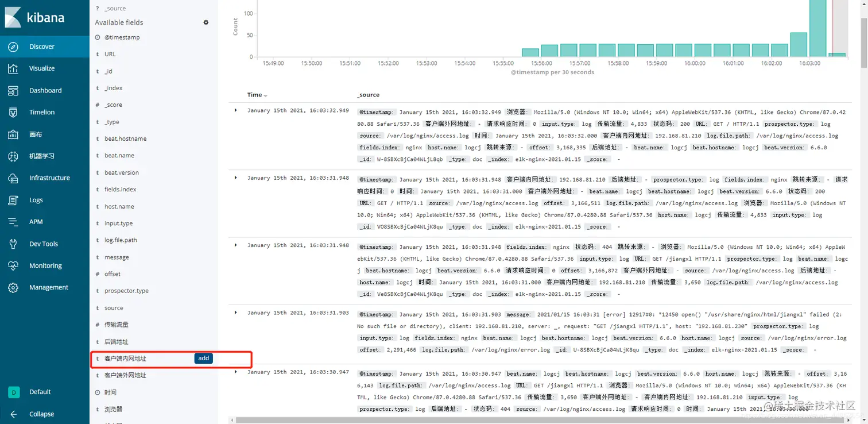Click the Available fields heading
This screenshot has width=868, height=424.
tap(119, 22)
